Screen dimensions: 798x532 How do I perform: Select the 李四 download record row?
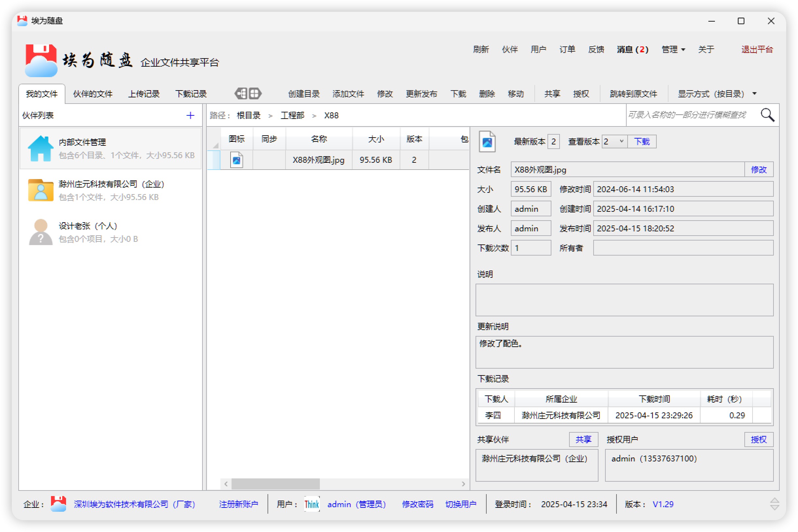tap(624, 415)
